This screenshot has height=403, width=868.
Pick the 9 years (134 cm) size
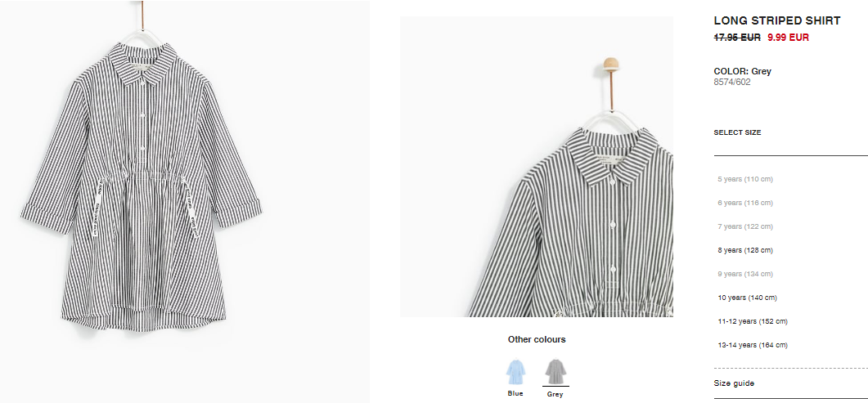pos(745,274)
